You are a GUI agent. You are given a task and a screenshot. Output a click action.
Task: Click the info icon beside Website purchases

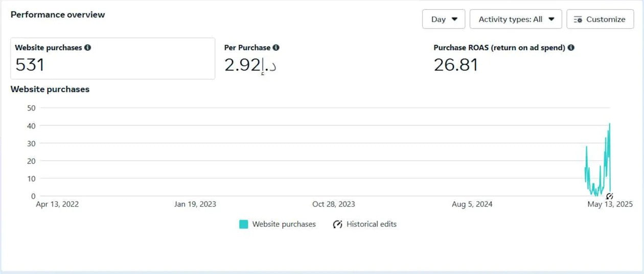pos(87,47)
